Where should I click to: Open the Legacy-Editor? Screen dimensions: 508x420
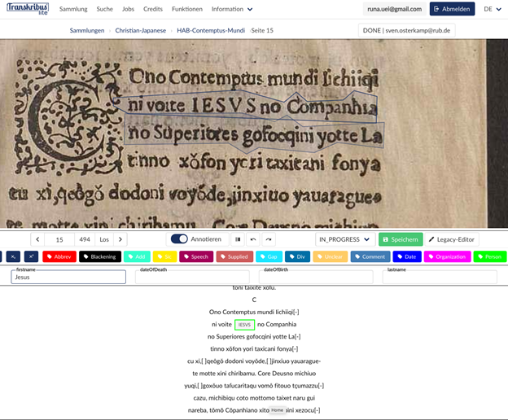pyautogui.click(x=452, y=239)
